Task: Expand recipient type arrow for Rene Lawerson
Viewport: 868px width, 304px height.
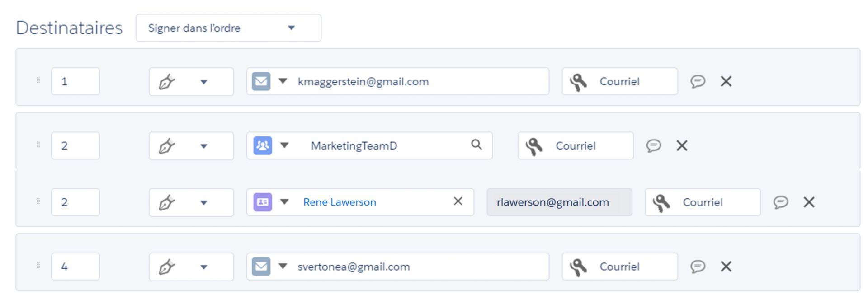Action: click(284, 202)
